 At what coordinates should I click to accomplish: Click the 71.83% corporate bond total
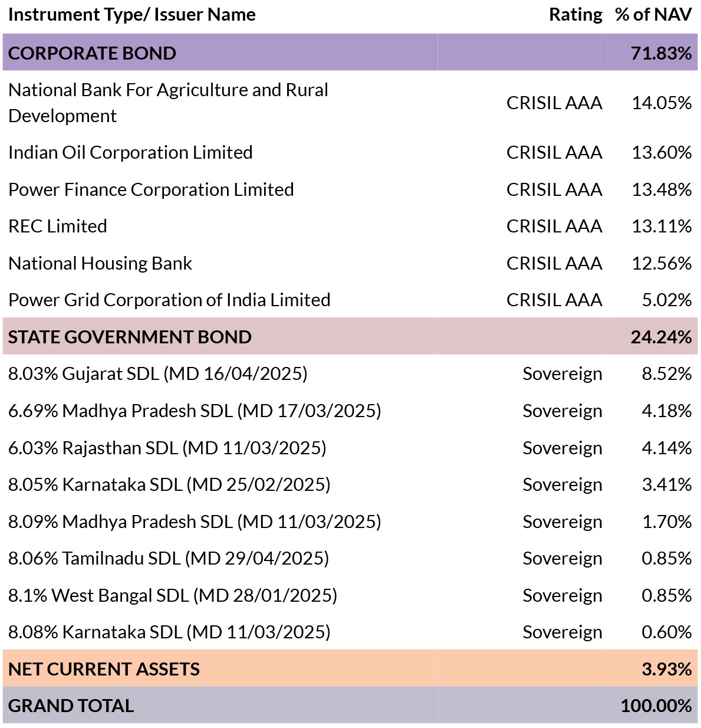661,53
